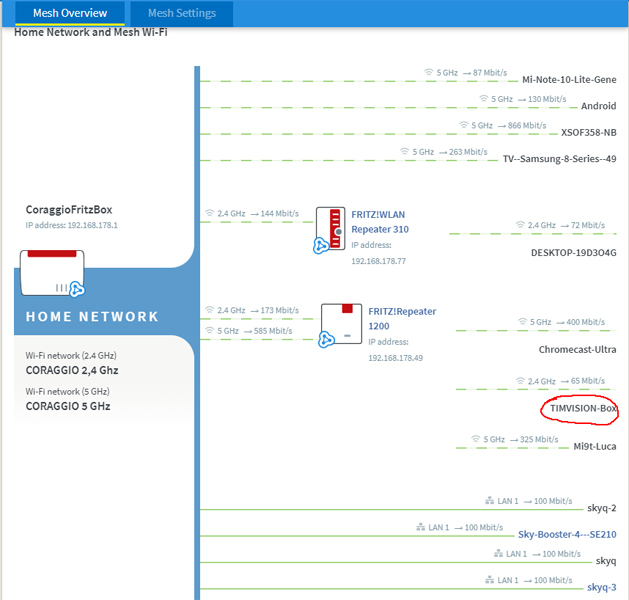The width and height of the screenshot is (629, 600).
Task: Click the Repeater 310 IP address 192.168.178.77
Action: point(378,261)
